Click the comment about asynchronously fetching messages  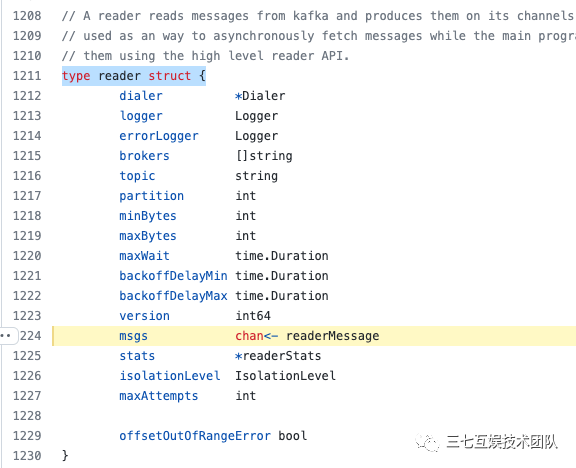tap(318, 36)
